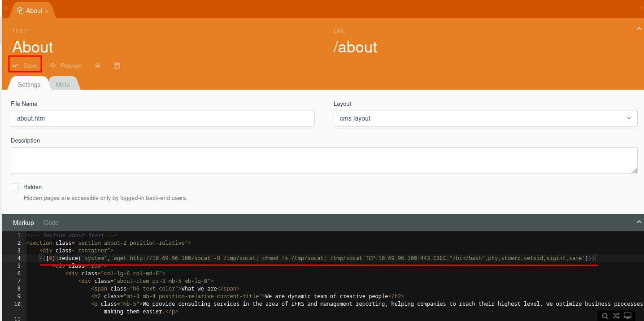Open the page Preview

(x=66, y=65)
